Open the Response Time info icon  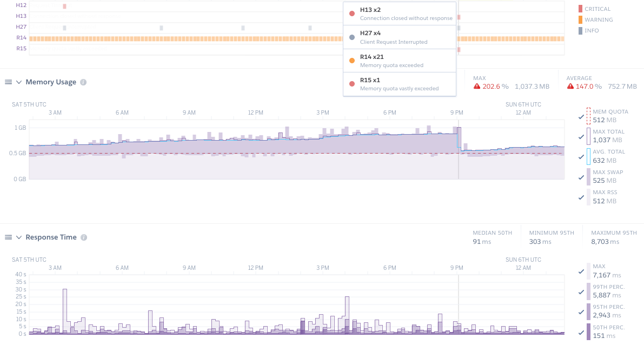pyautogui.click(x=84, y=237)
